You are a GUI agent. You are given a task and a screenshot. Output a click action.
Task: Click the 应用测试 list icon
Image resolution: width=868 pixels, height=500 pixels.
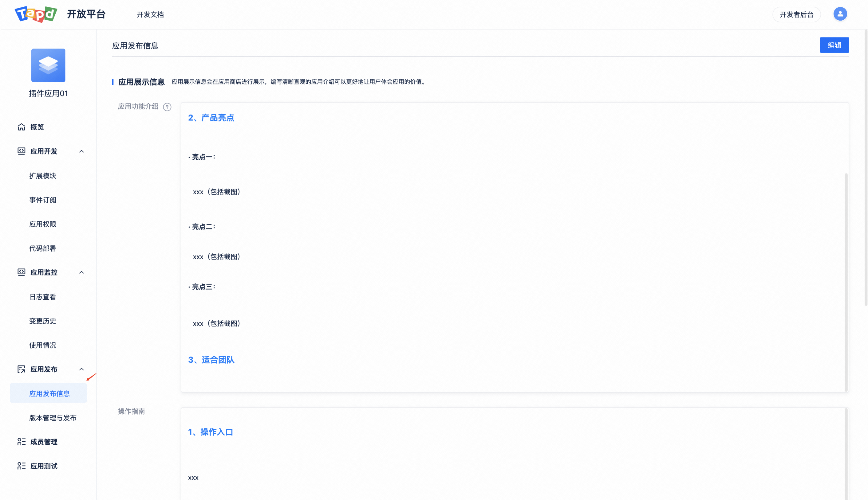pyautogui.click(x=21, y=466)
